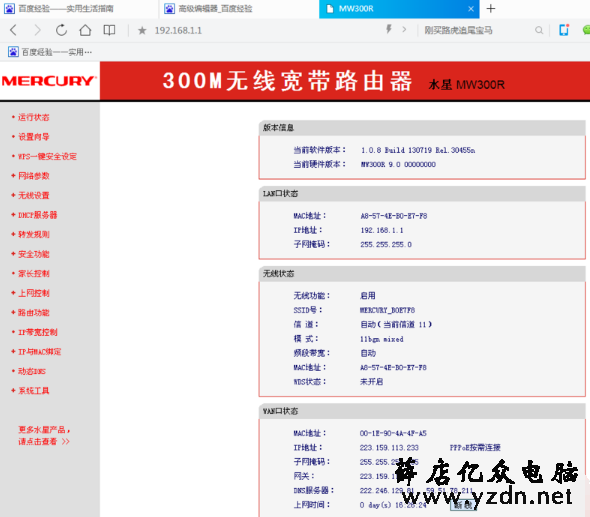Screen dimensions: 590x517
Task: Click the Baidu paw icon in bookmarks bar
Action: 13,52
